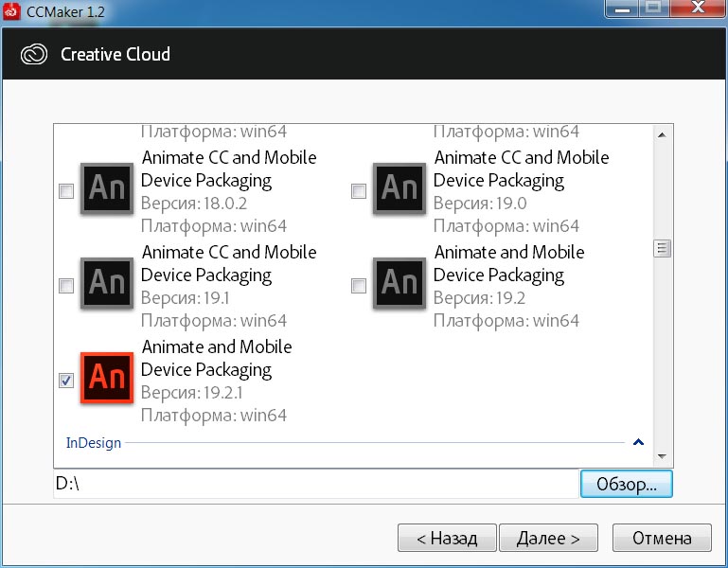The image size is (728, 568).
Task: Click the vertical scrollbar thumb
Action: coord(662,248)
